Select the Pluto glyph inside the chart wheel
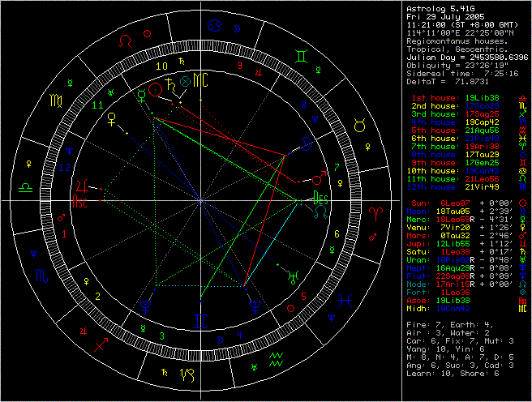Viewport: 532px width, 402px height. tap(147, 305)
